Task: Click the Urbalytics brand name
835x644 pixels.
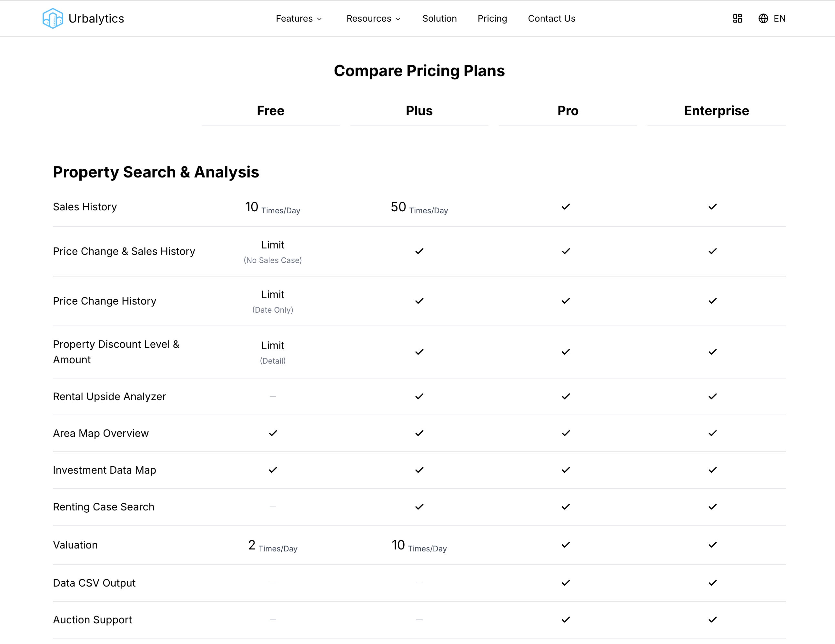Action: (96, 18)
